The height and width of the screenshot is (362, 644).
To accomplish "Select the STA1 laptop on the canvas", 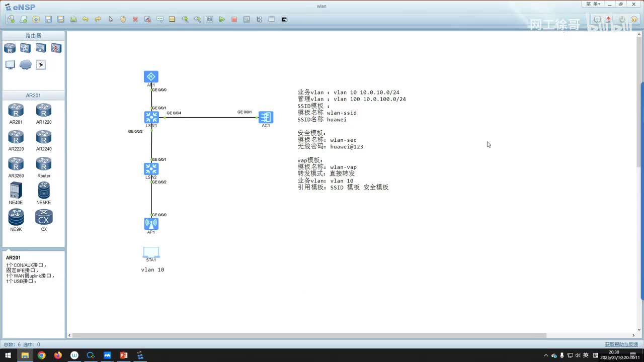I will click(151, 252).
